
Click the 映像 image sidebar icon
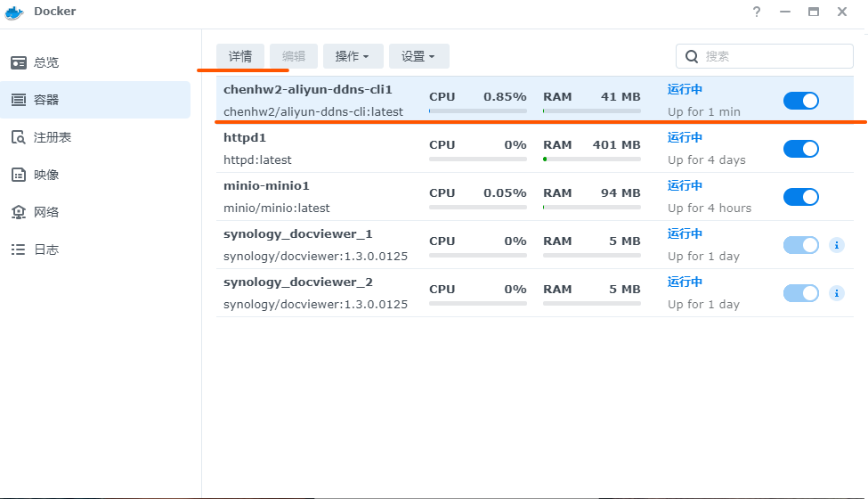19,175
